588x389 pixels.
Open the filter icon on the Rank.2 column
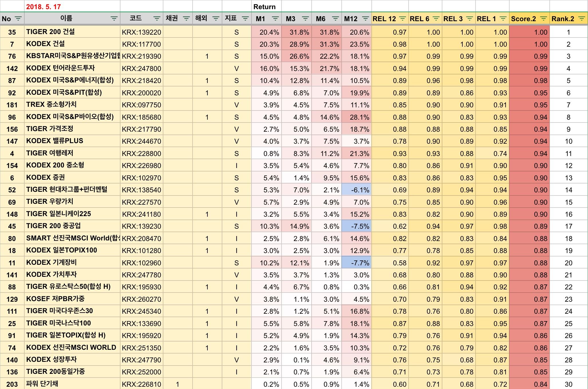tap(581, 19)
